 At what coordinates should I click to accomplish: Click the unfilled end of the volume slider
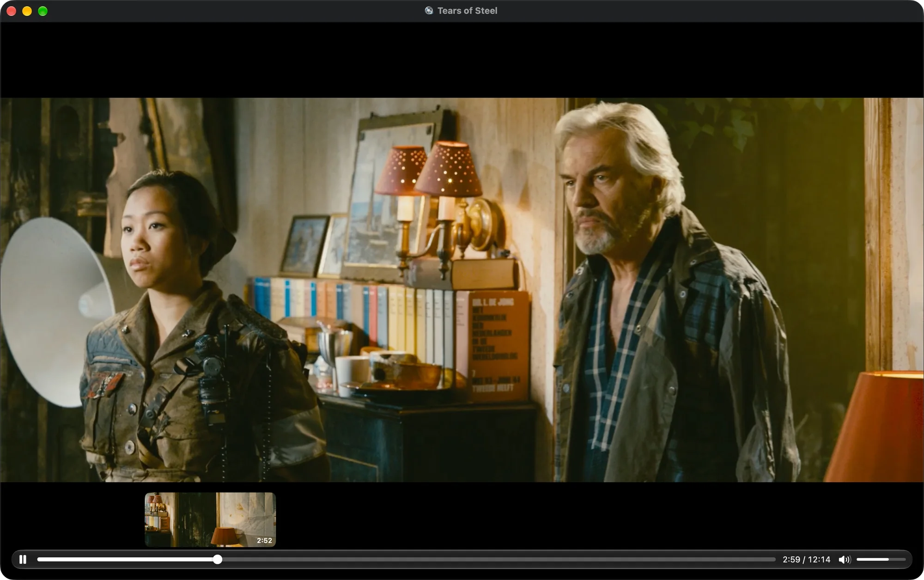(897, 560)
